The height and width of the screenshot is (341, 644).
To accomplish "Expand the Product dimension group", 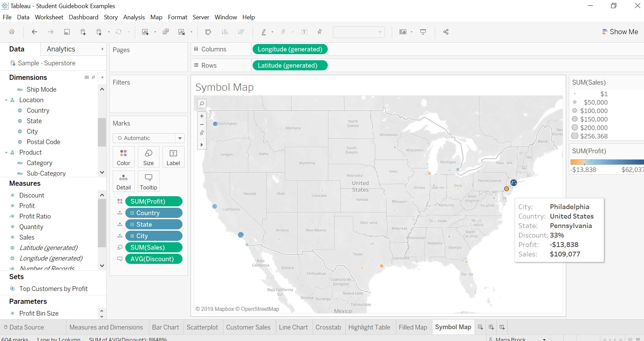I will (x=6, y=152).
